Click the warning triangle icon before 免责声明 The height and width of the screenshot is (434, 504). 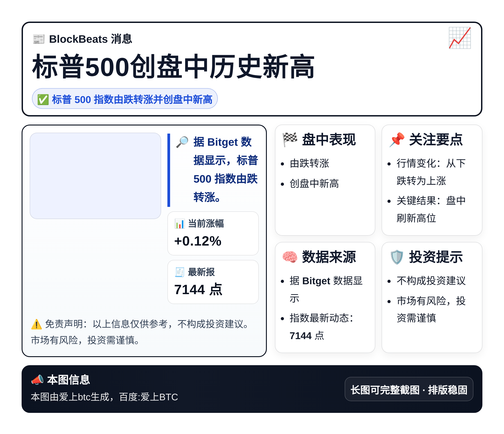(36, 324)
